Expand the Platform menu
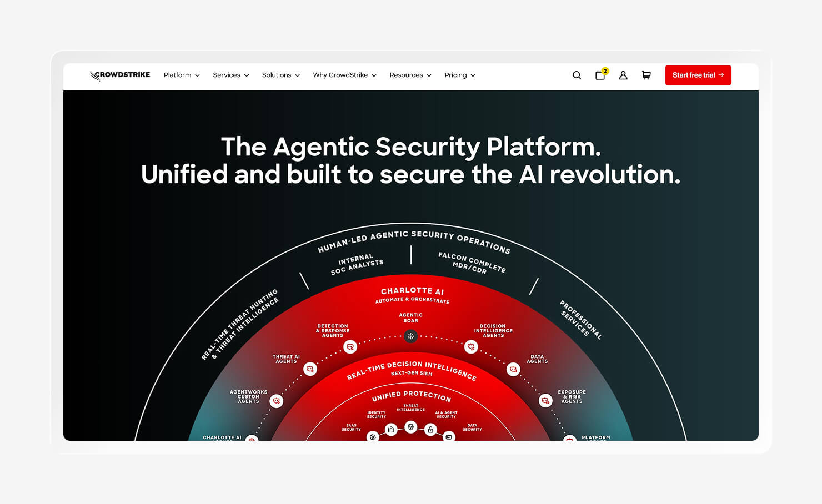The width and height of the screenshot is (822, 504). coord(182,75)
